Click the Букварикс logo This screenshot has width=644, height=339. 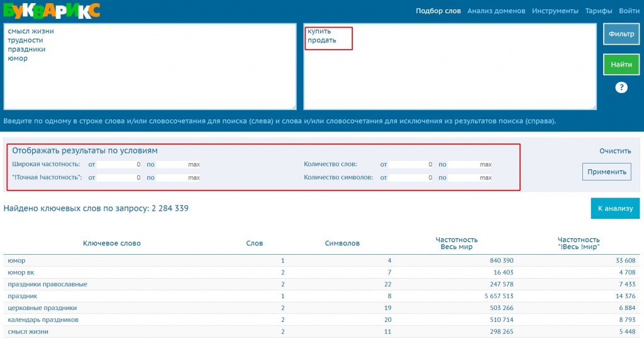pos(52,10)
